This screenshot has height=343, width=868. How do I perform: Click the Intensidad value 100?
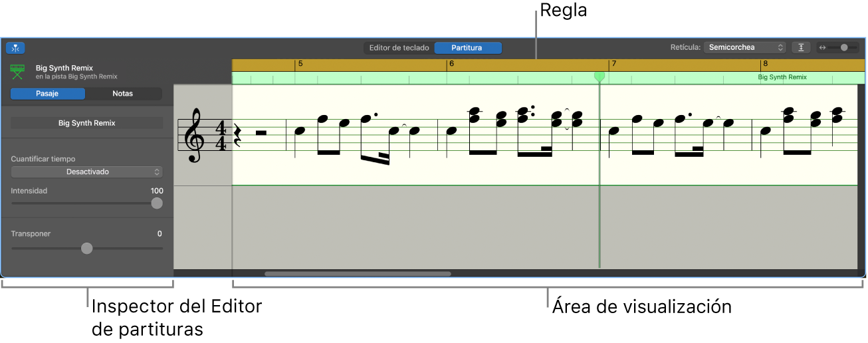click(x=157, y=191)
